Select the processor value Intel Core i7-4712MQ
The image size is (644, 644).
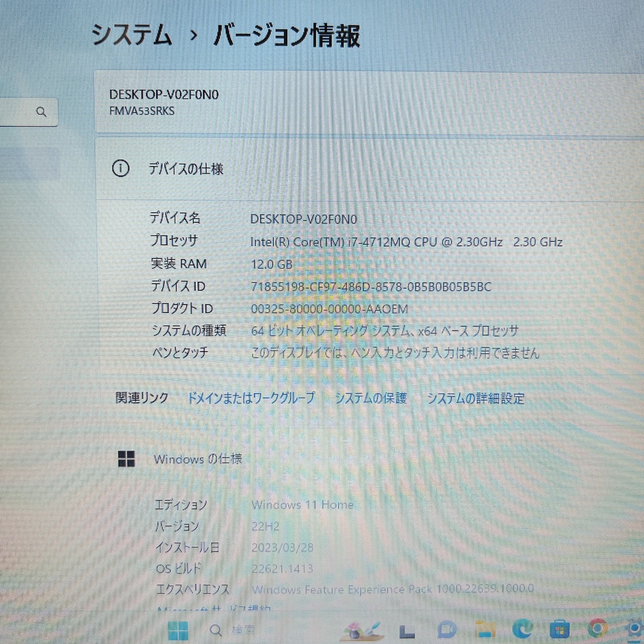pos(406,242)
